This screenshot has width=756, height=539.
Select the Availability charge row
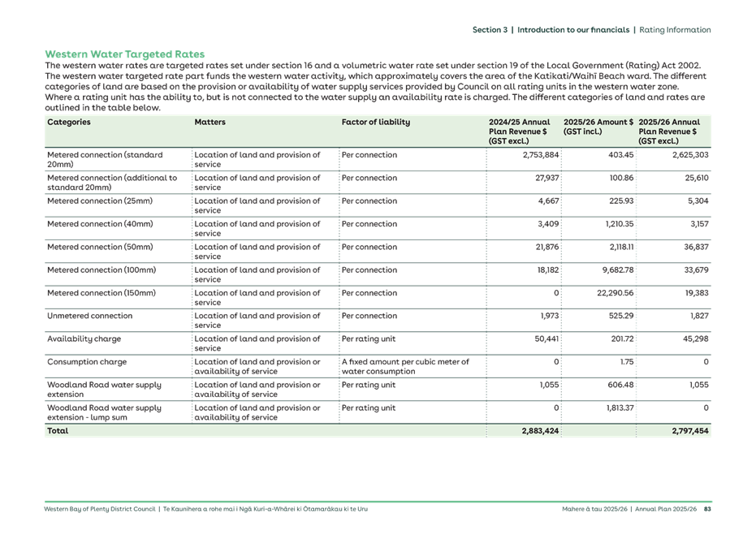pyautogui.click(x=85, y=339)
